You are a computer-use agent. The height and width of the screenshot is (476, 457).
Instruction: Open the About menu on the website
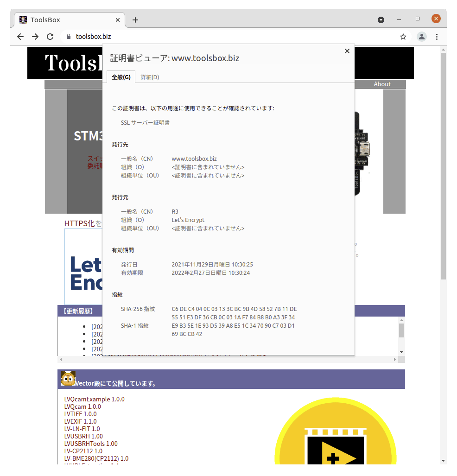382,84
